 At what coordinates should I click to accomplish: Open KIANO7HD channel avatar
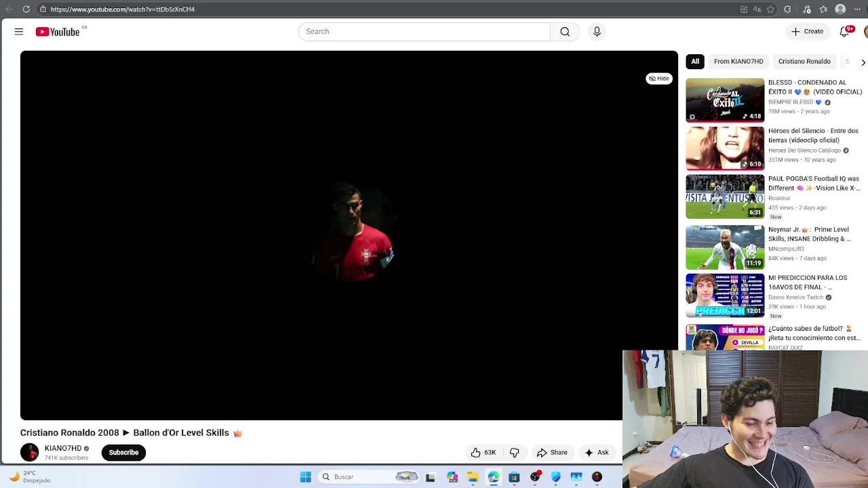pos(30,453)
